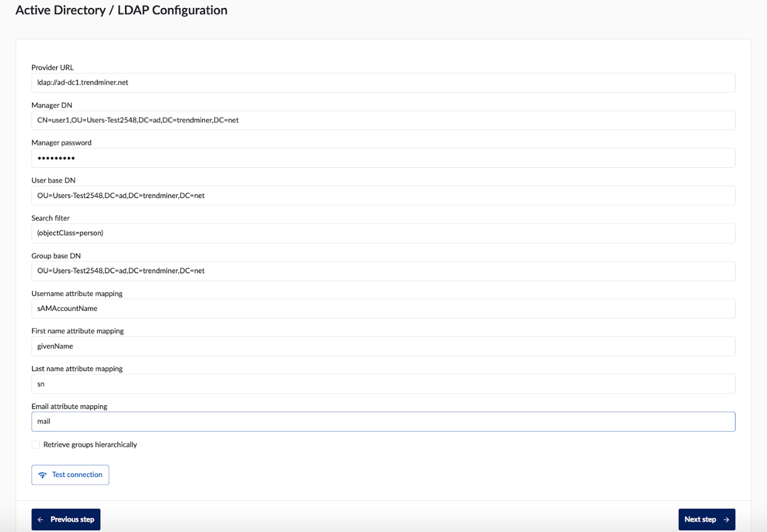Click the wifi icon in Test connection
Image resolution: width=767 pixels, height=532 pixels.
pyautogui.click(x=42, y=475)
